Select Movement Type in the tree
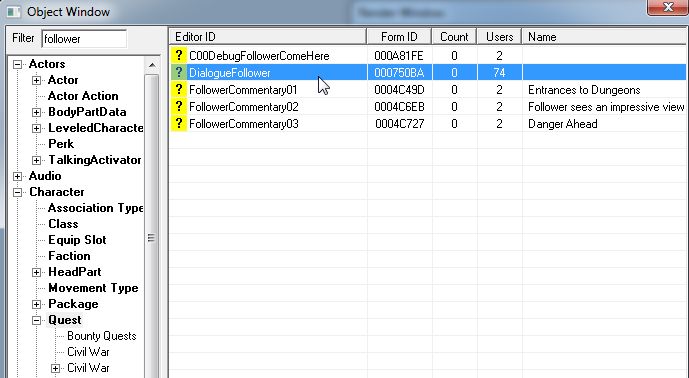Screen dimensions: 689x378 (x=93, y=288)
